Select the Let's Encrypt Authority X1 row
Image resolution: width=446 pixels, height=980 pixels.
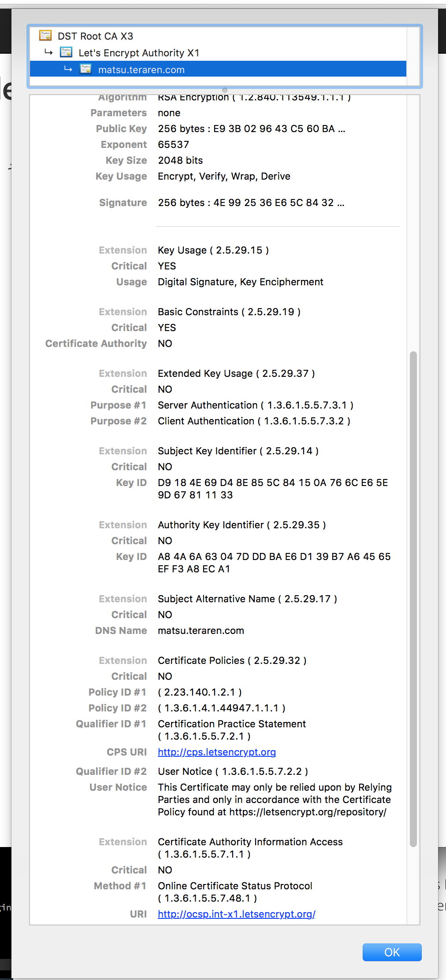(218, 53)
